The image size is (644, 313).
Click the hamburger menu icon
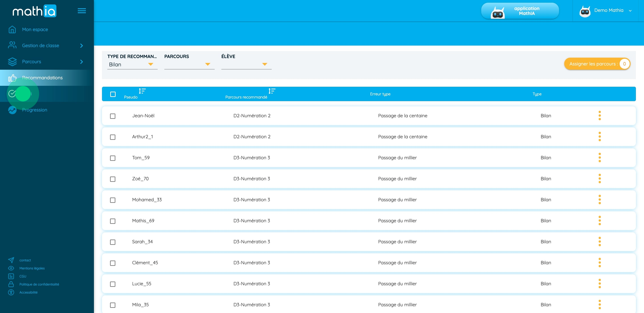pyautogui.click(x=81, y=11)
